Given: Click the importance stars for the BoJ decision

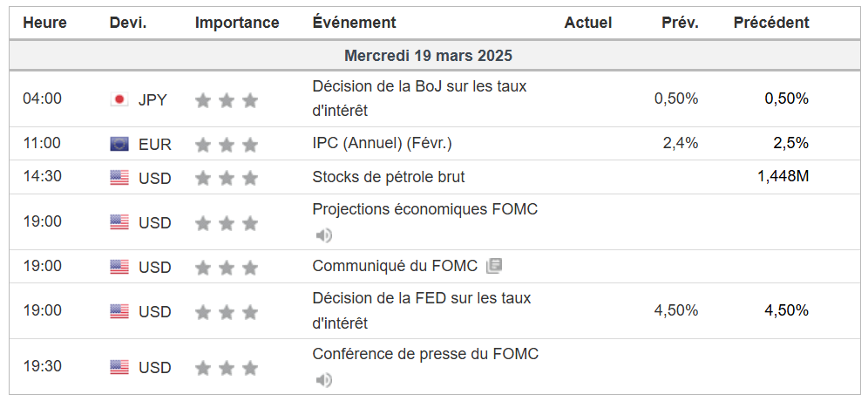Looking at the screenshot, I should 227,100.
